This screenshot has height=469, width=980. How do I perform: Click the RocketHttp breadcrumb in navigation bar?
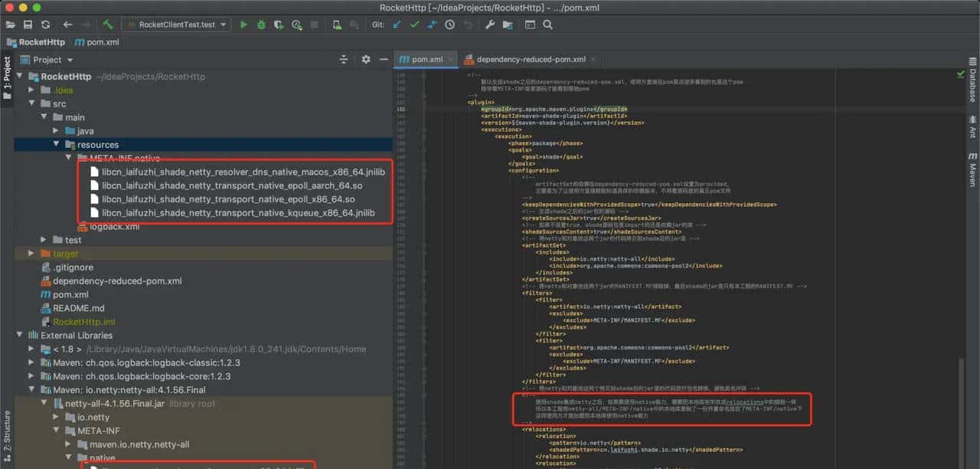[41, 42]
